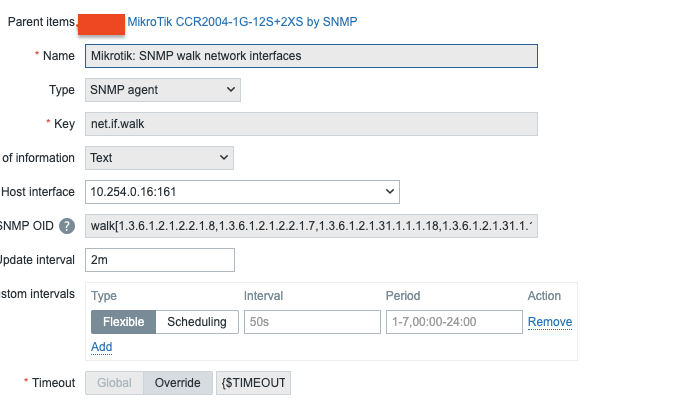Focus the Key field net.if.walk

coord(311,124)
